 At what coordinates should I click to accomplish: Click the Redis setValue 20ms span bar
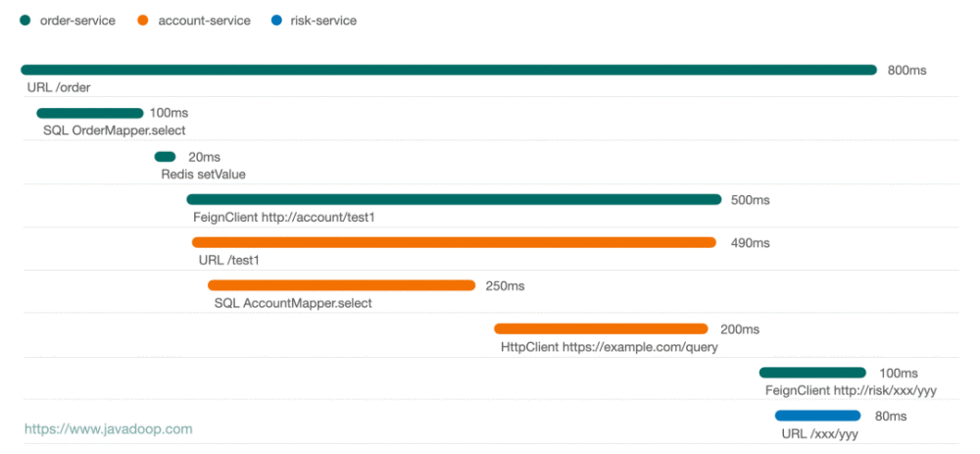tap(165, 157)
